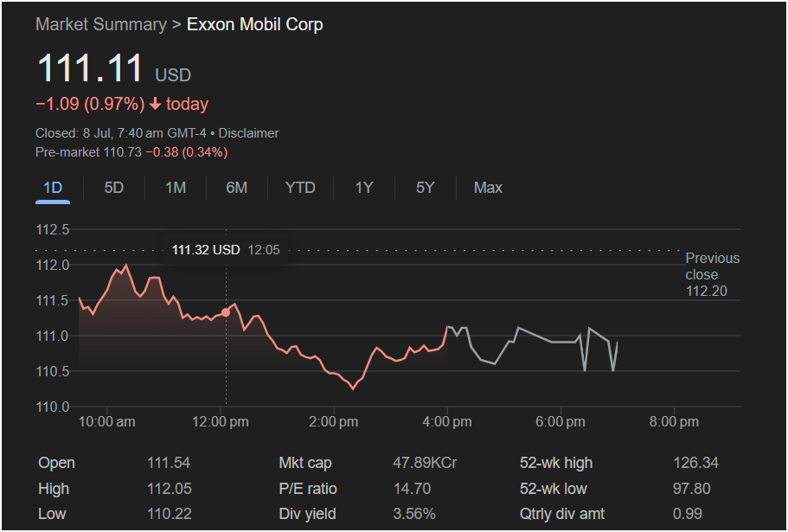This screenshot has height=532, width=788.
Task: Click the market cap value 47.89KCr
Action: click(x=425, y=463)
